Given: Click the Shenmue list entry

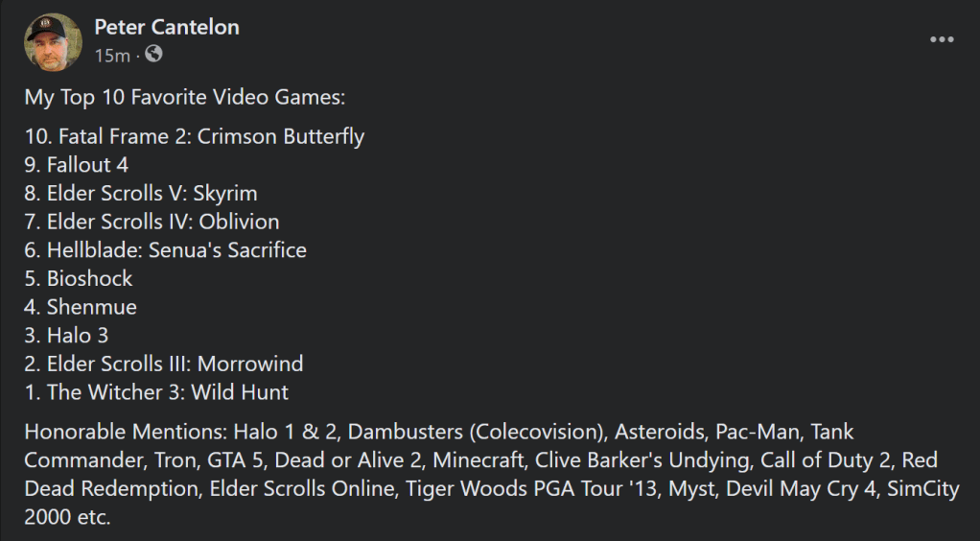Looking at the screenshot, I should point(81,307).
